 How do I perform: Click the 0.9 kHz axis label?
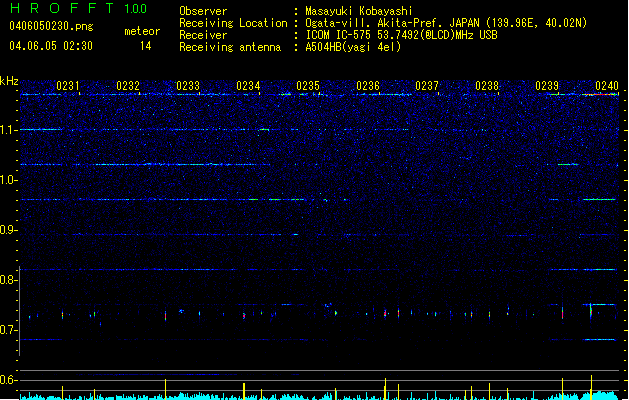click(9, 230)
